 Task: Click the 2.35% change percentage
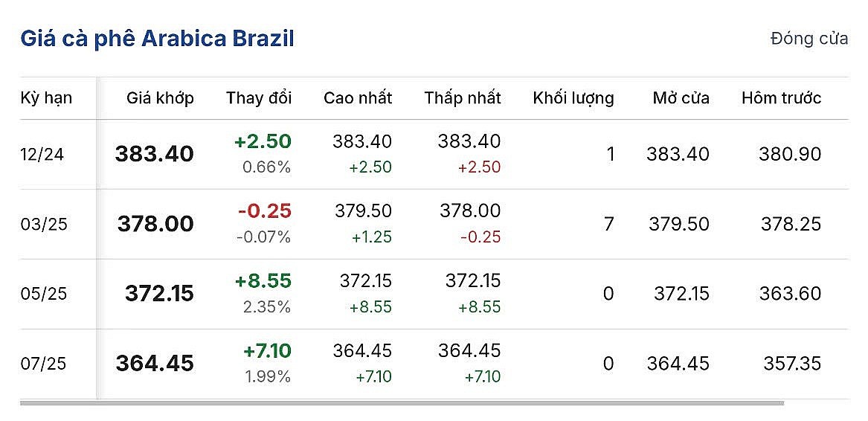click(266, 307)
